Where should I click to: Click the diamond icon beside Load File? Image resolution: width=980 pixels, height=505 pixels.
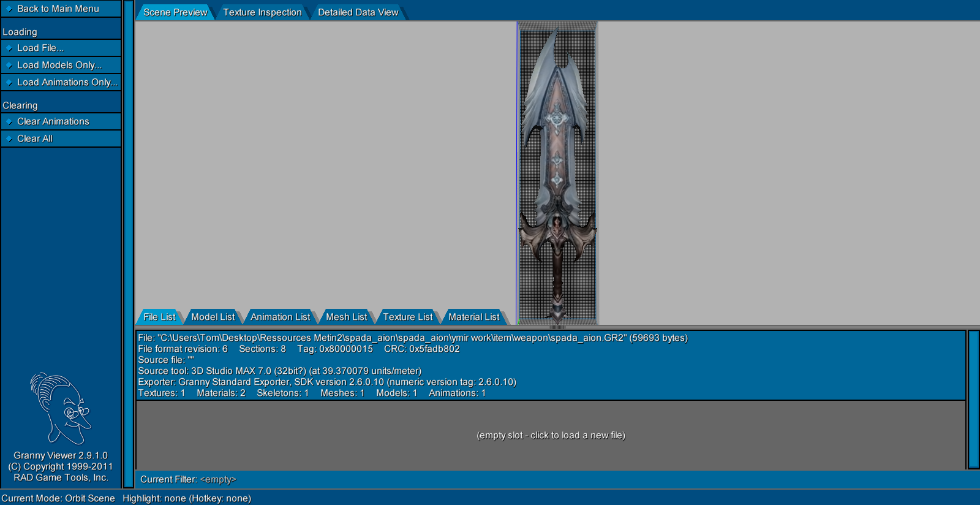[9, 48]
